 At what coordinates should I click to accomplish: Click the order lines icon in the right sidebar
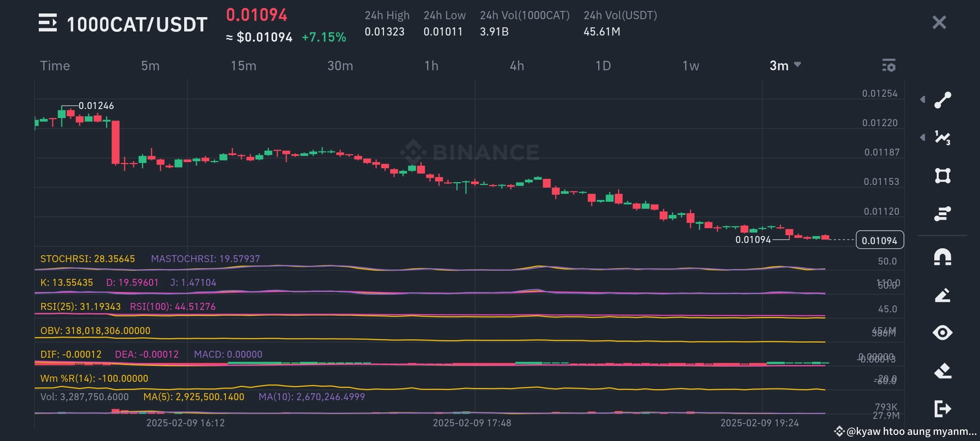[x=944, y=212]
